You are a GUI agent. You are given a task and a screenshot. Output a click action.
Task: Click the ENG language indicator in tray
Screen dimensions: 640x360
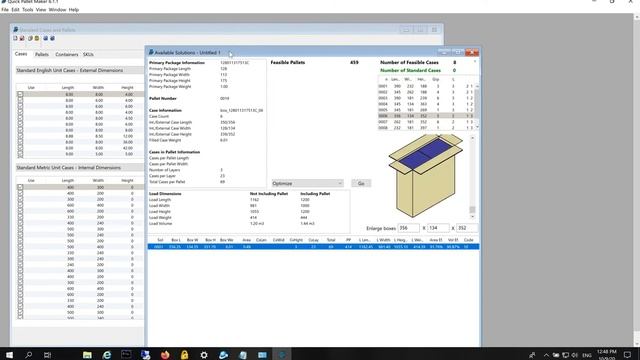point(587,355)
